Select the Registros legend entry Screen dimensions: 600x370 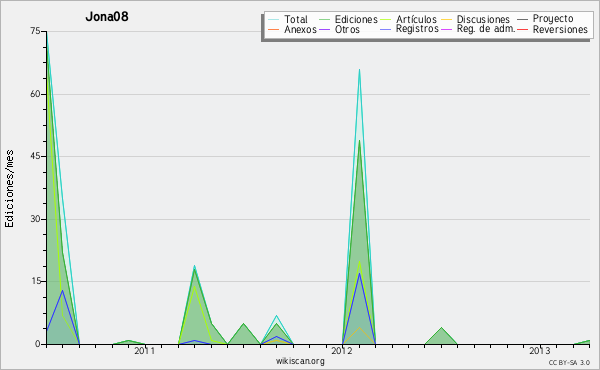(409, 29)
